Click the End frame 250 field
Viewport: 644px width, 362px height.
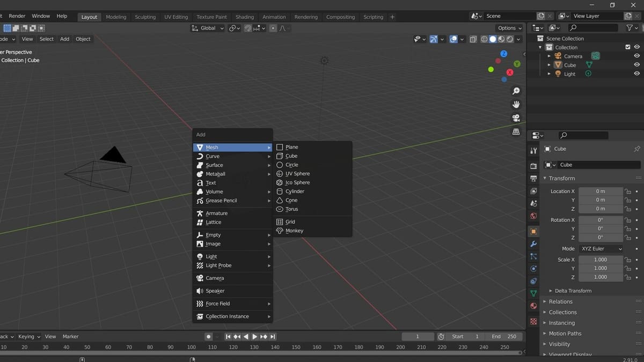504,337
